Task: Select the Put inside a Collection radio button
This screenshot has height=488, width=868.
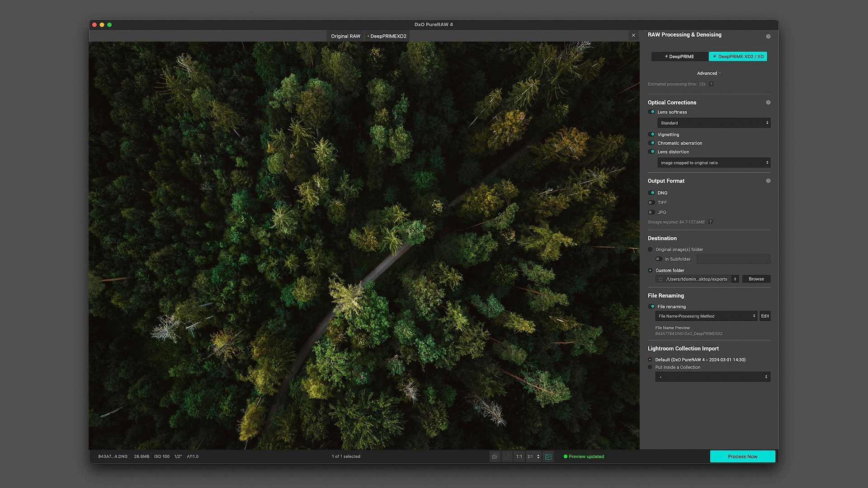Action: tap(650, 367)
